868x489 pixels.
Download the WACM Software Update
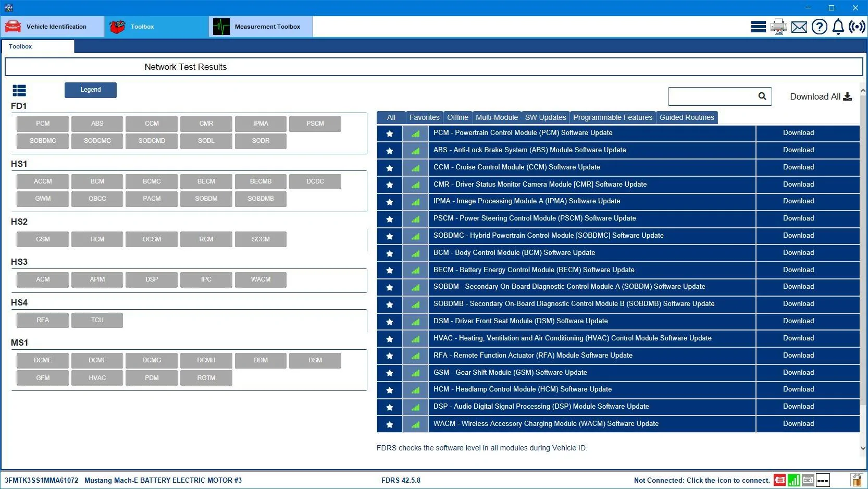798,424
